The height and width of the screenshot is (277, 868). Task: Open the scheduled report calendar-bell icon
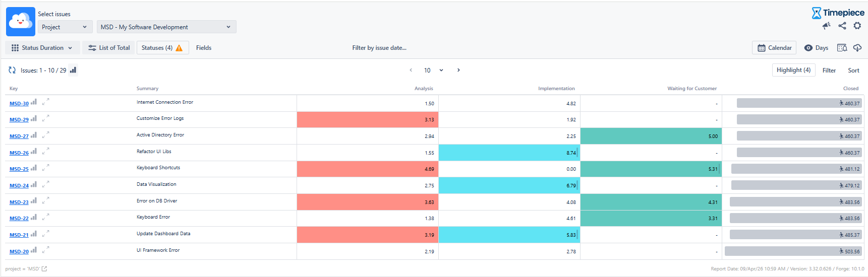[842, 48]
